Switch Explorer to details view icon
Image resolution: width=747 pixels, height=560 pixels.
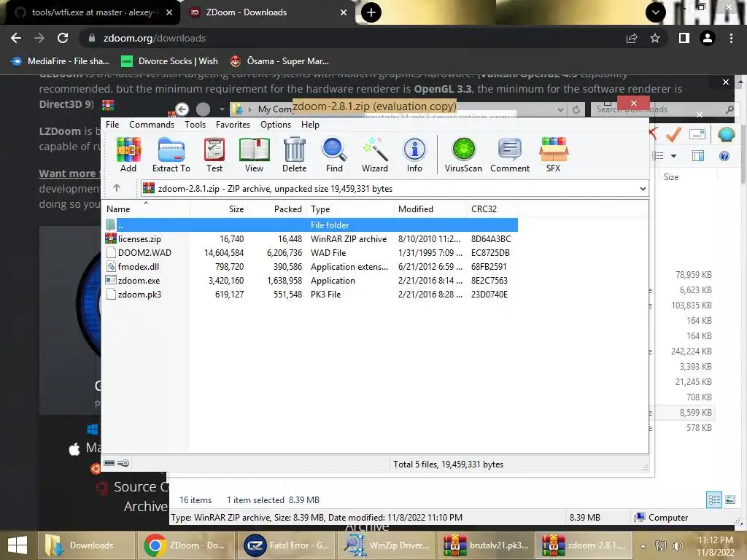coord(714,499)
